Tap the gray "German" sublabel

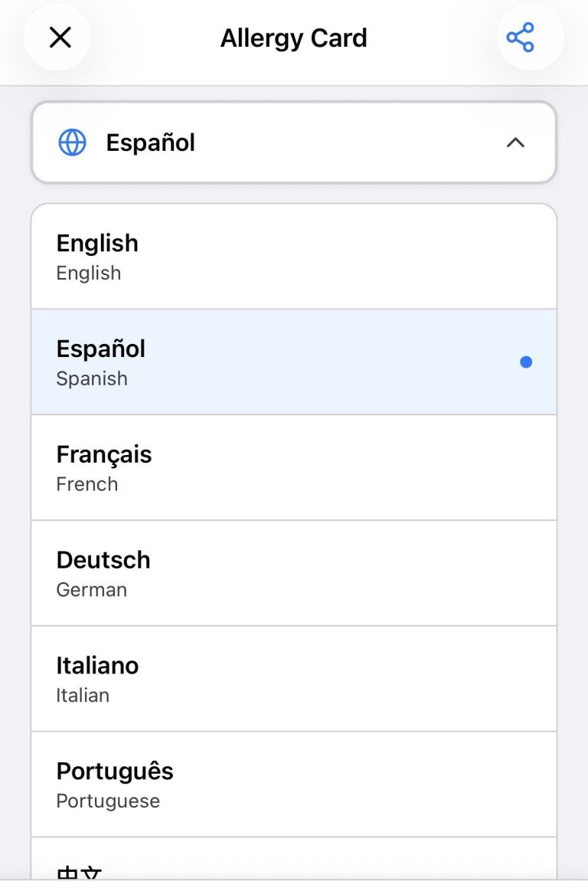[92, 590]
